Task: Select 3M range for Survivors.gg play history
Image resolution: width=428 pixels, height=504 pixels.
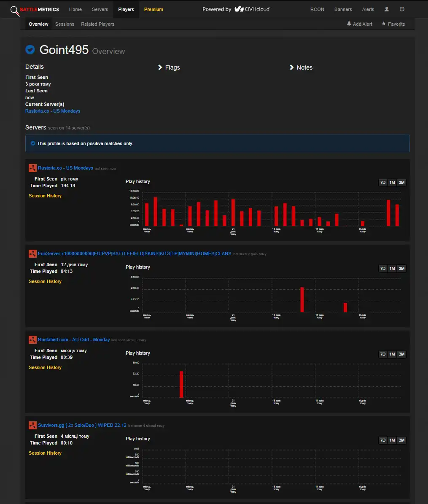Action: tap(402, 440)
